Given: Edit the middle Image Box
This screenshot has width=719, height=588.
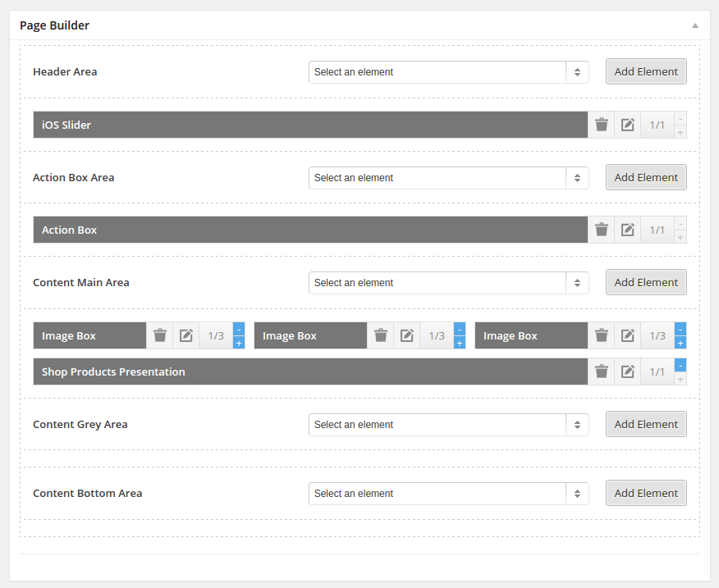Looking at the screenshot, I should click(x=407, y=335).
